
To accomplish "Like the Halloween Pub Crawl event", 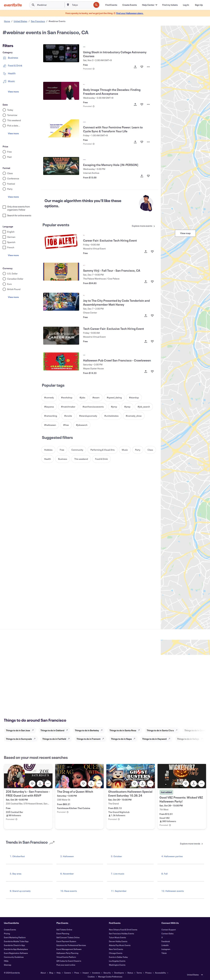I will [152, 371].
